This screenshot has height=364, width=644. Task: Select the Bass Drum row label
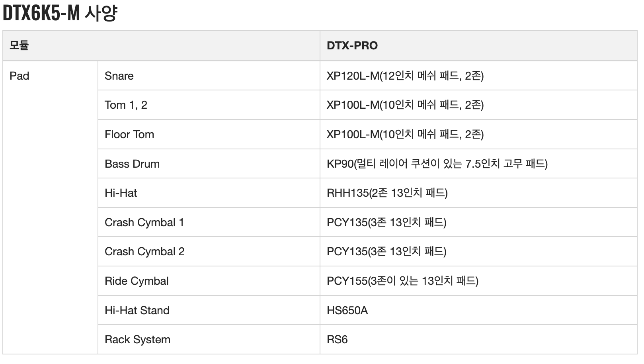pos(132,164)
